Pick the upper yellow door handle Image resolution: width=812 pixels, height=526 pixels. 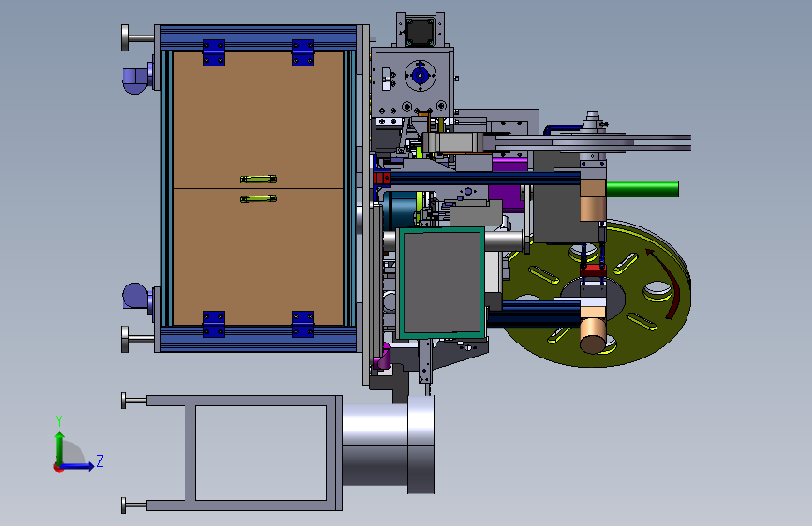pos(258,179)
